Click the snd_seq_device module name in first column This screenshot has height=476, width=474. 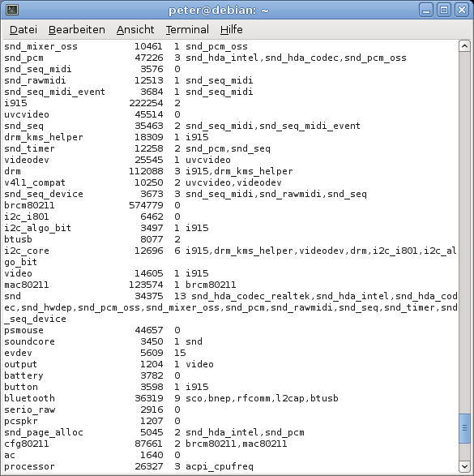[x=44, y=194]
